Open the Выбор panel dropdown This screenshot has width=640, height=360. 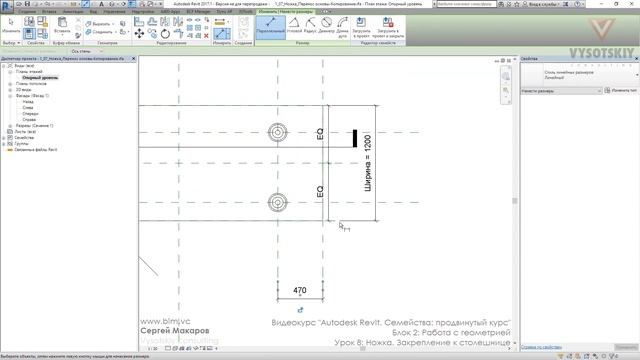[x=11, y=42]
